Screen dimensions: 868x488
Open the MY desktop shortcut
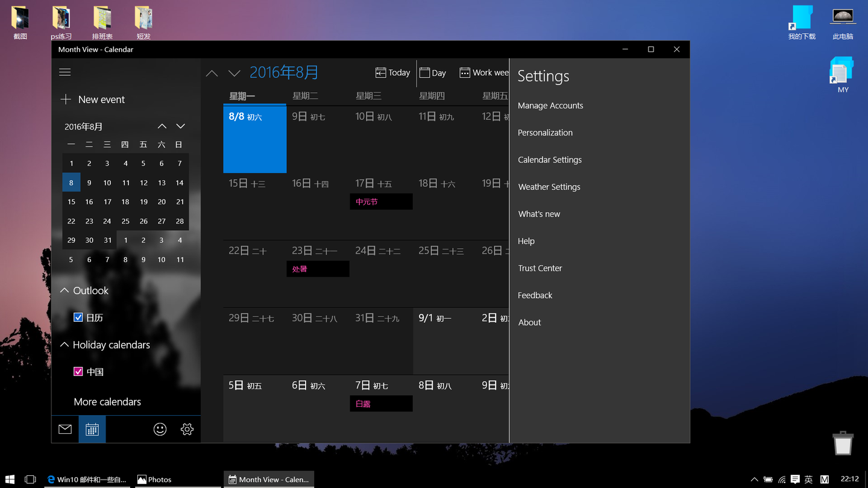tap(842, 75)
